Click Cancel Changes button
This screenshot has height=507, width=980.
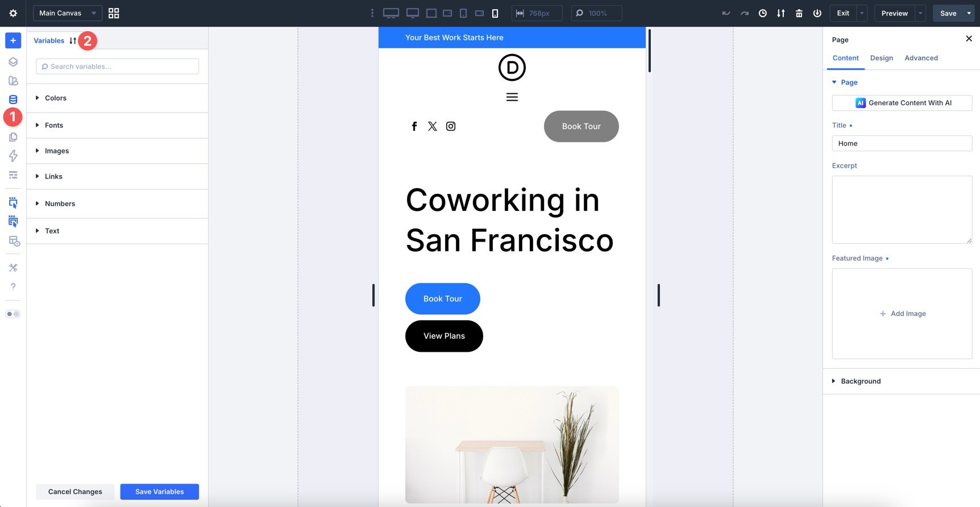click(x=75, y=492)
